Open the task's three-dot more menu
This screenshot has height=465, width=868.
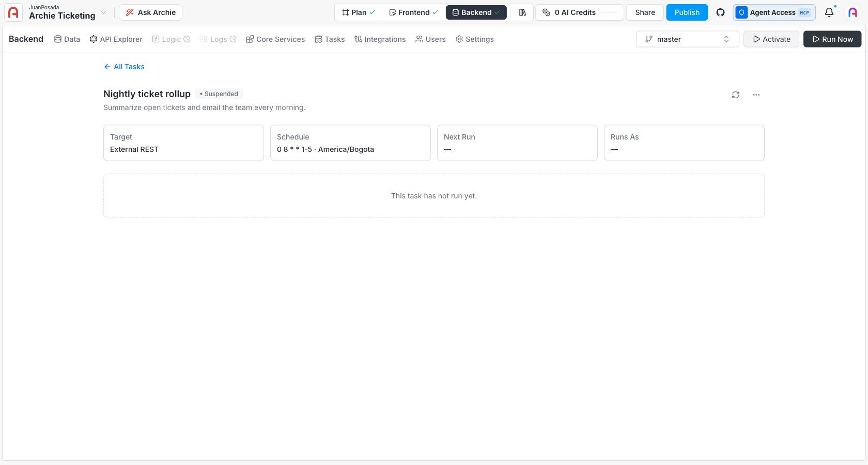pyautogui.click(x=756, y=95)
